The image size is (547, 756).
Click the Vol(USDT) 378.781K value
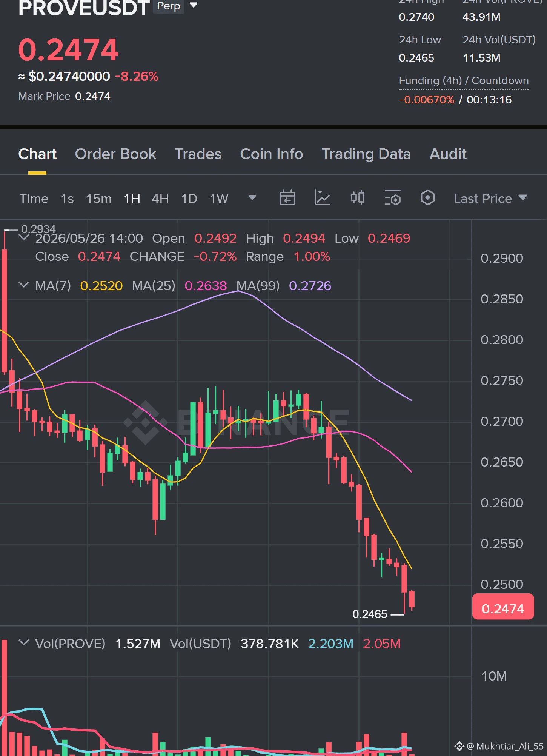(270, 644)
